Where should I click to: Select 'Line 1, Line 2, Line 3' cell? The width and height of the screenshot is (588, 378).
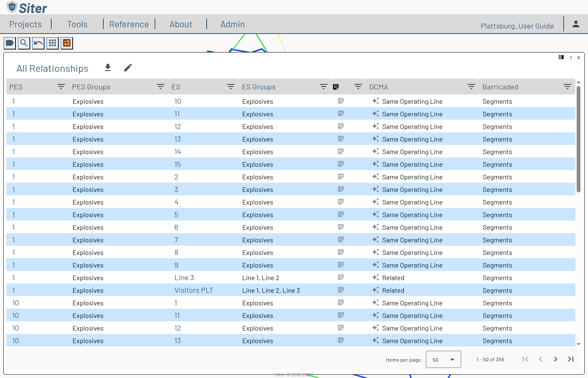click(x=271, y=290)
